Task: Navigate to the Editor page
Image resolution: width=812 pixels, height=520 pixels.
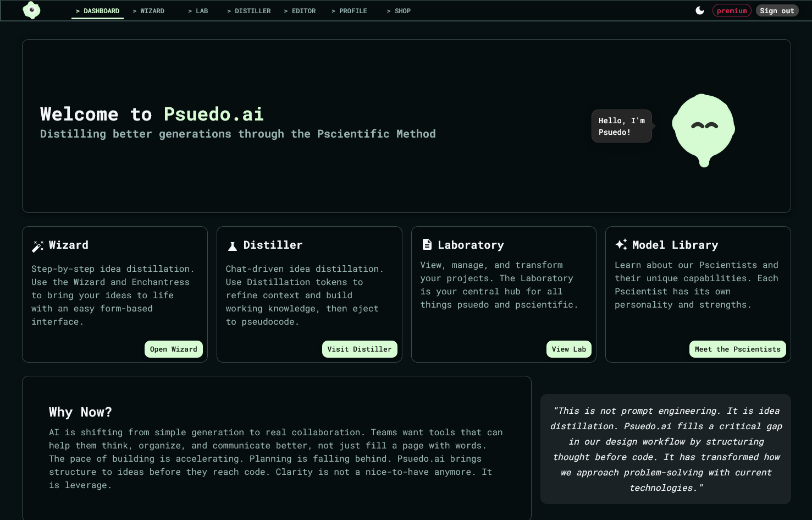Action: point(300,11)
